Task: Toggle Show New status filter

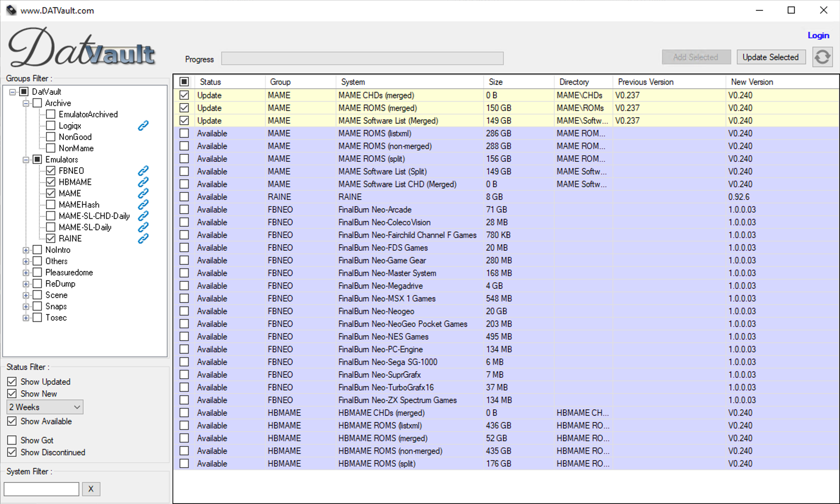Action: 12,394
